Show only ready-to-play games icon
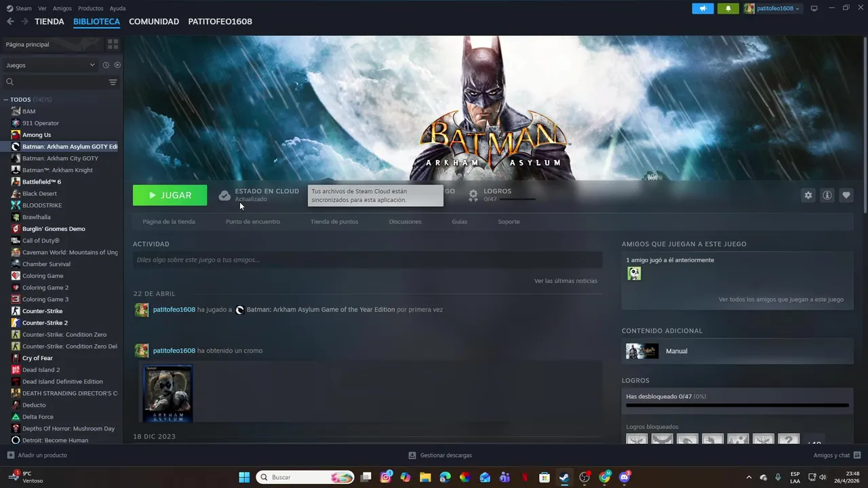Image resolution: width=868 pixels, height=488 pixels. (x=117, y=65)
